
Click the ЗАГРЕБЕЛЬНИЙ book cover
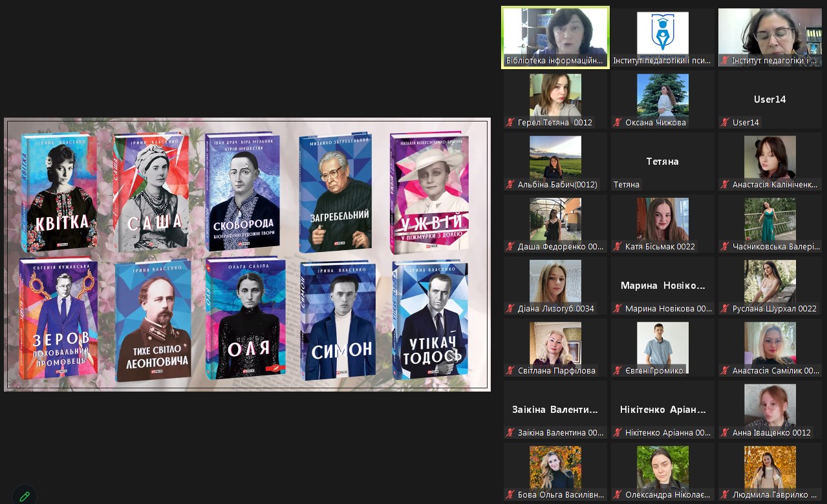coord(336,192)
